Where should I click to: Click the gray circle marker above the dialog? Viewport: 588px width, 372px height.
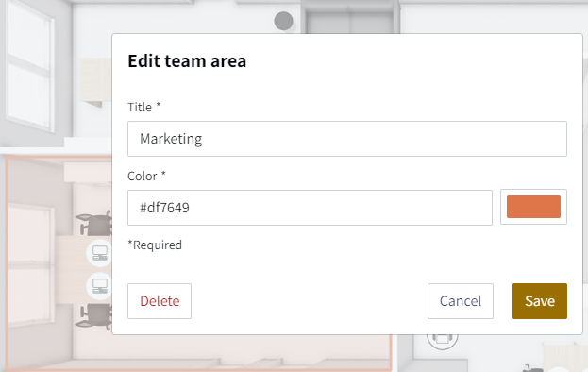pyautogui.click(x=283, y=21)
